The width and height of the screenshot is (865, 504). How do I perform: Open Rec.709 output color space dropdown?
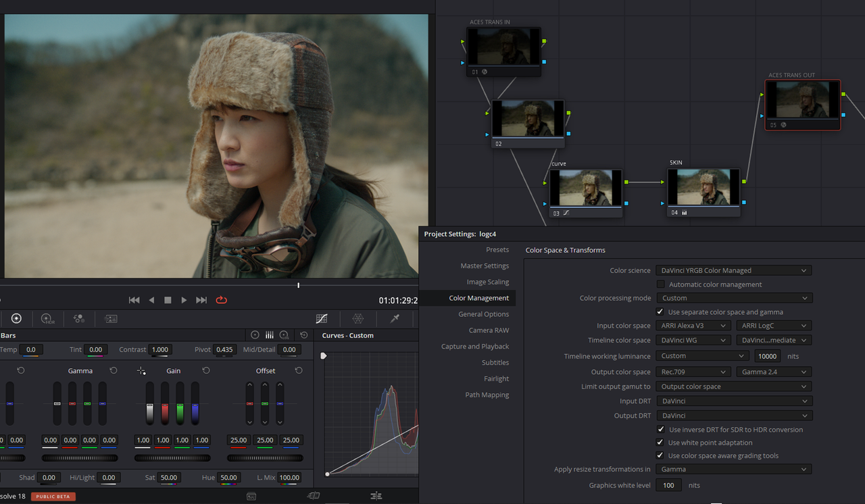(x=693, y=372)
